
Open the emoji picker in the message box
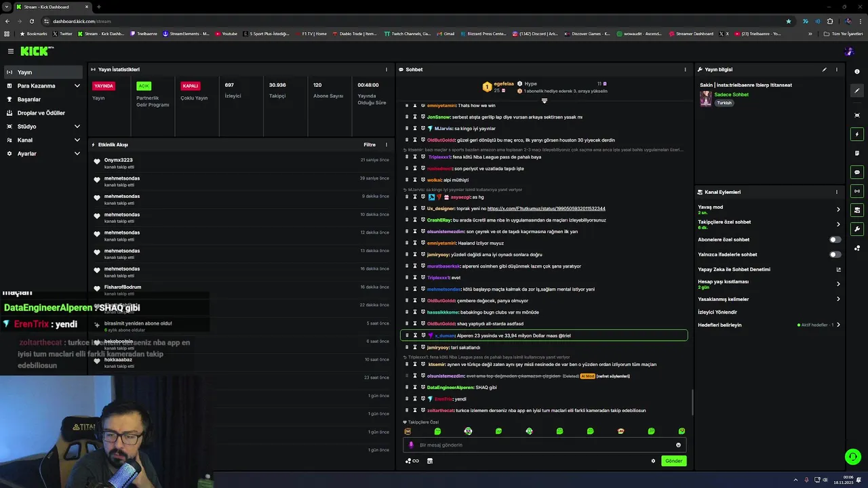(x=678, y=445)
